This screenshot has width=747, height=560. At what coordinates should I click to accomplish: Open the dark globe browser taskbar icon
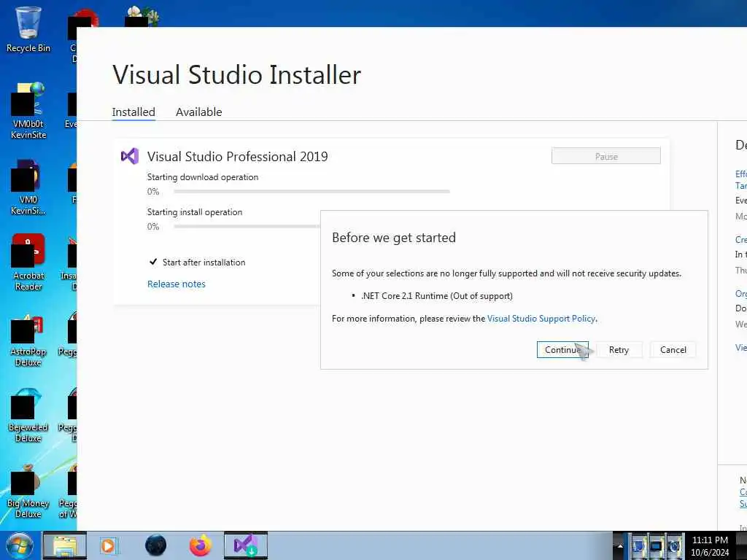(156, 545)
